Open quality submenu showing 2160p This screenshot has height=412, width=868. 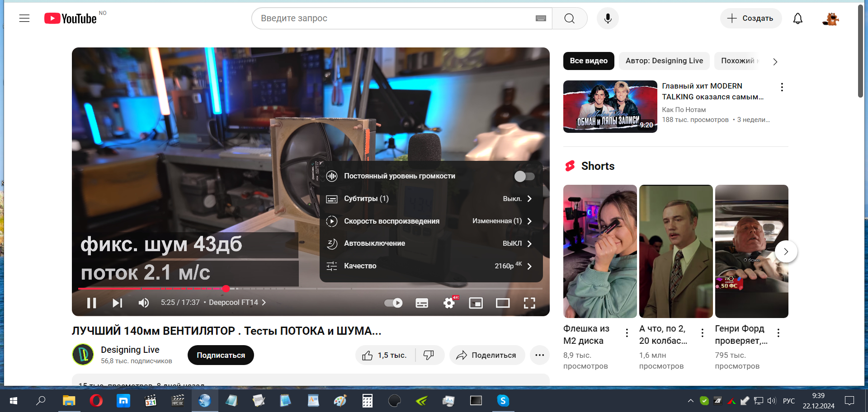click(x=431, y=266)
